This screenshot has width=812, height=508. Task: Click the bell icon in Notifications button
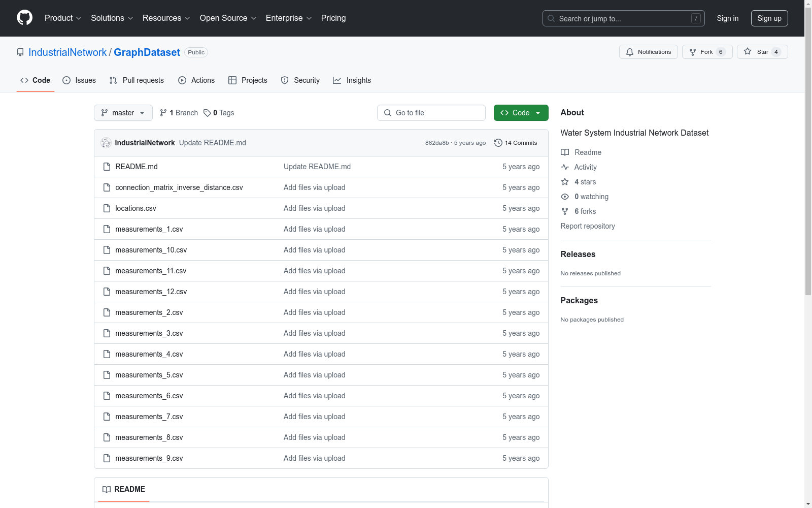click(x=630, y=52)
